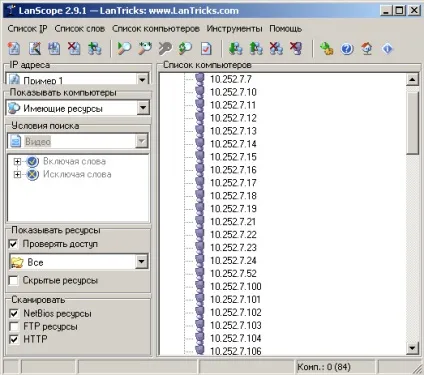Select computer 10.252.7.18
Screen dimensions: 424x375
233,196
